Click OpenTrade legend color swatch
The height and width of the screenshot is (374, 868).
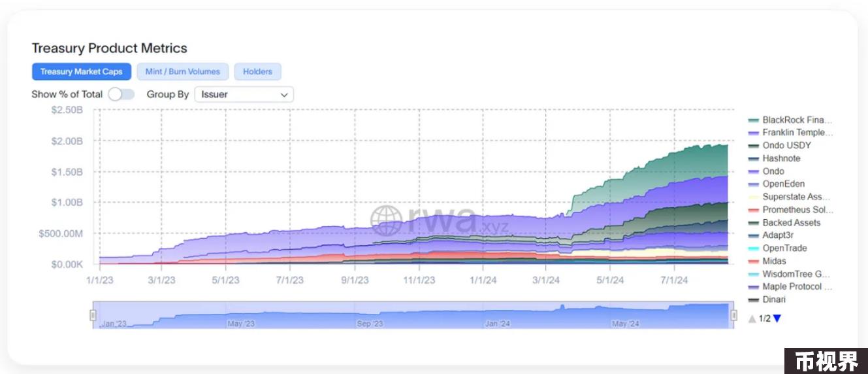[x=753, y=248]
